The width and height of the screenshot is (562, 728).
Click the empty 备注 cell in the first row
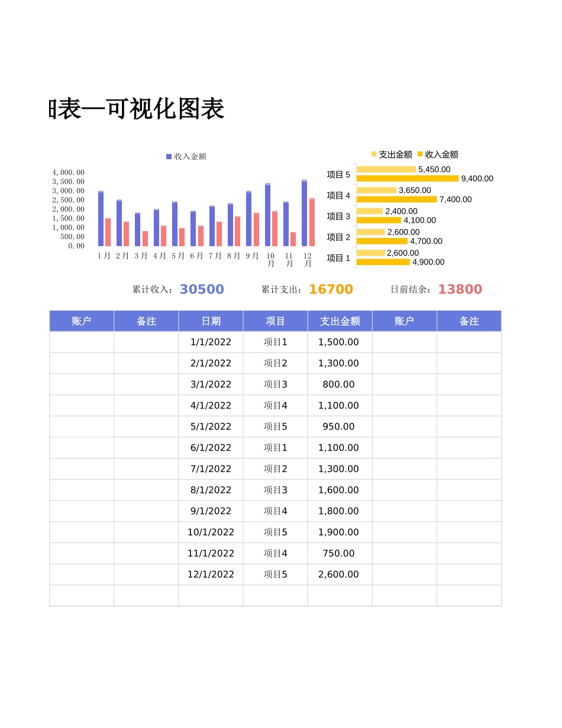(x=146, y=342)
